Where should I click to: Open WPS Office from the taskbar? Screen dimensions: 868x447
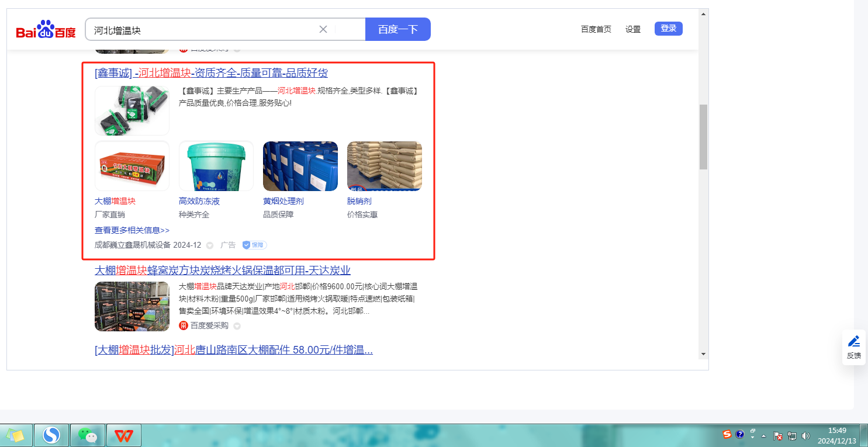pyautogui.click(x=123, y=435)
